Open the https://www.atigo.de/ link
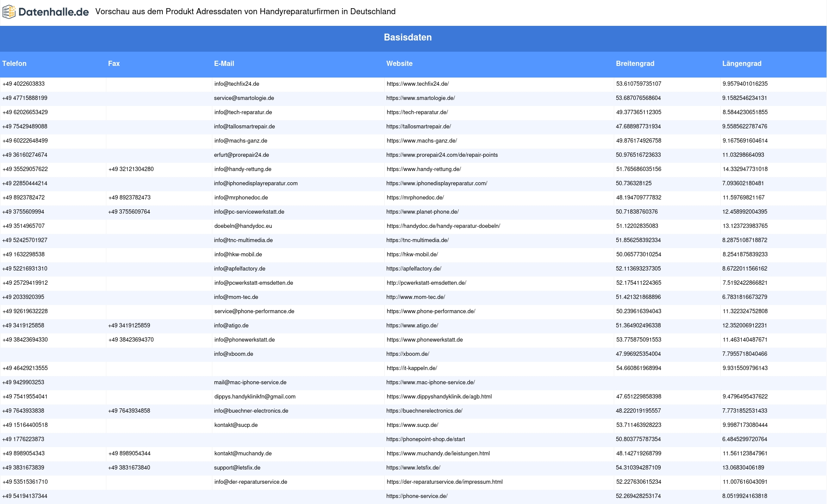Viewport: 827px width, 504px height. 412,326
